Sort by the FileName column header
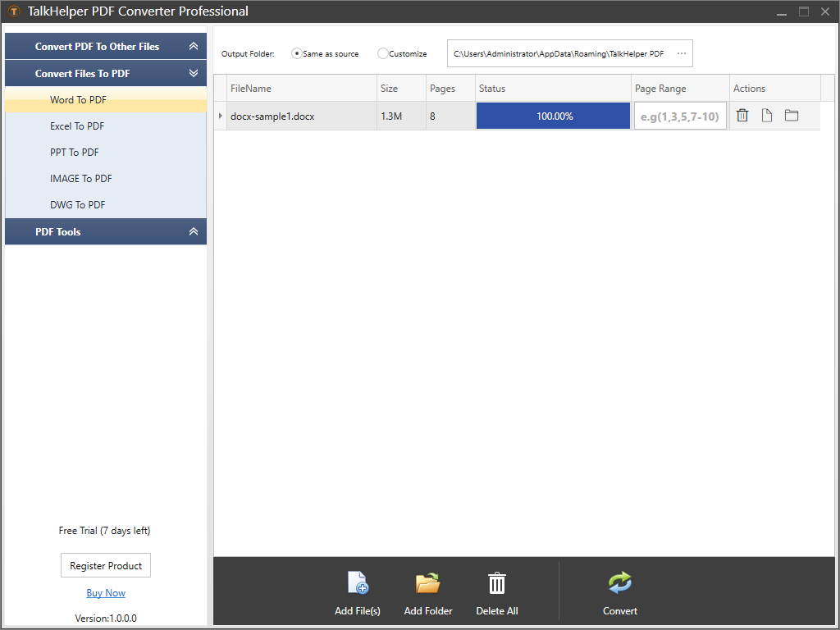The width and height of the screenshot is (840, 630). [x=302, y=89]
